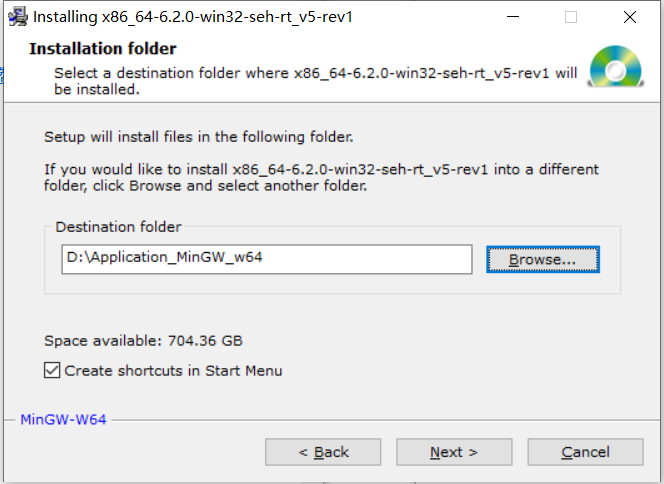664x484 pixels.
Task: Go to the next step with Next >
Action: [454, 452]
